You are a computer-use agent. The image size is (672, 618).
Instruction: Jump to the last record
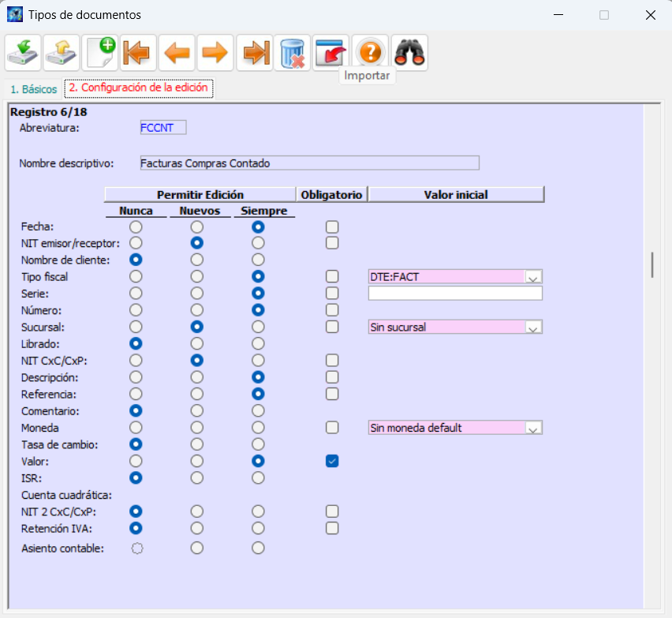click(254, 53)
